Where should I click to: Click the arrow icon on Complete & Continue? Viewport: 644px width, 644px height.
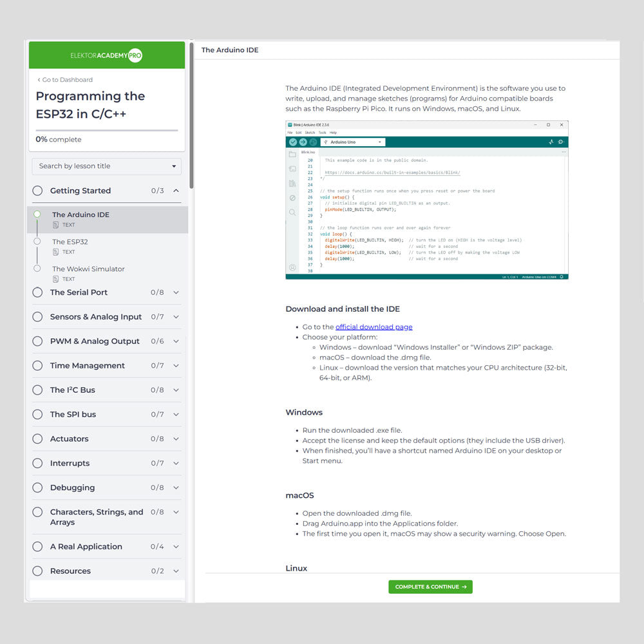click(464, 587)
